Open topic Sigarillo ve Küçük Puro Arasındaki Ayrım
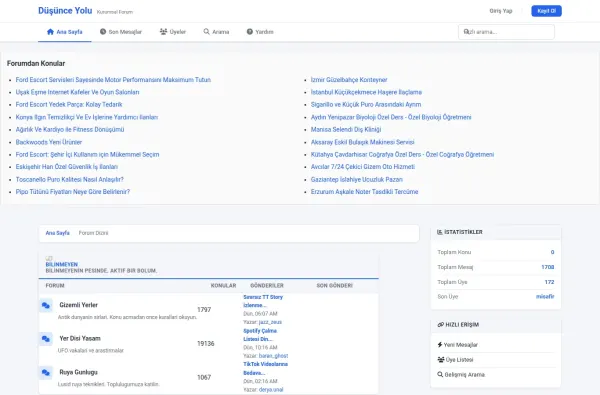 tap(366, 104)
